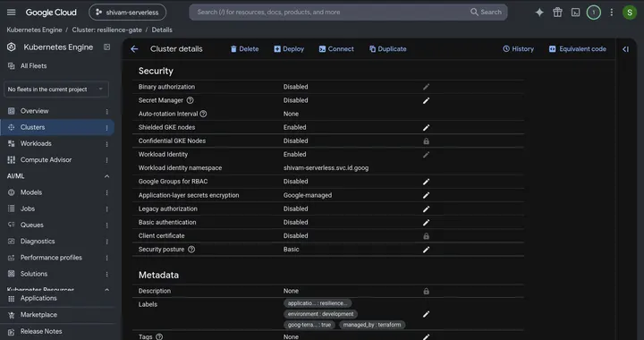Go back with the arrow beside Cluster details

pos(134,49)
